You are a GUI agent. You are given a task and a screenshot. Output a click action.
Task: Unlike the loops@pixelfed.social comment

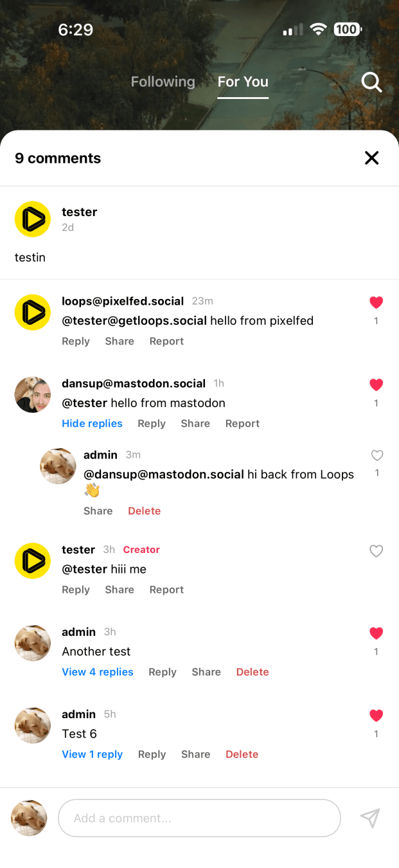[x=377, y=302]
